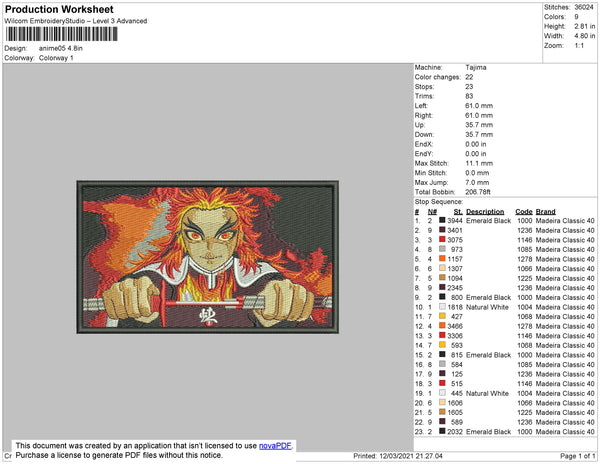Select the yellow swatch in the 427 stitches row
Screen dimensions: 600x464
tap(442, 316)
